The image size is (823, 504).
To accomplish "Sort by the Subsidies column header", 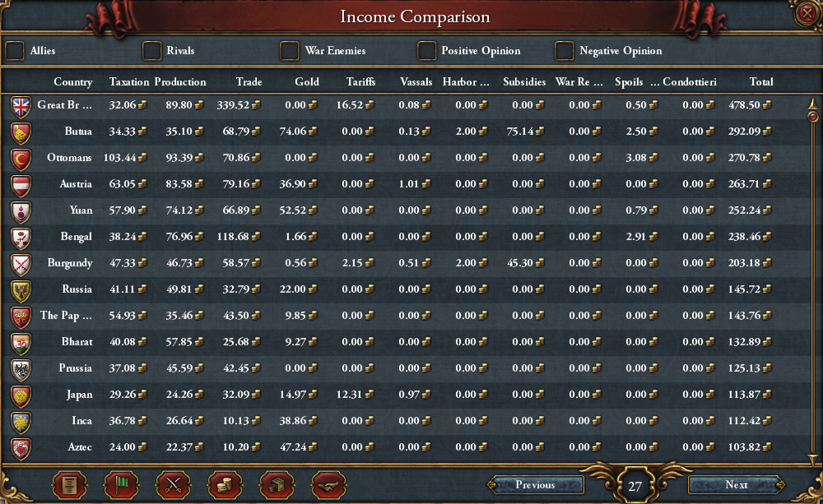I will (x=523, y=82).
